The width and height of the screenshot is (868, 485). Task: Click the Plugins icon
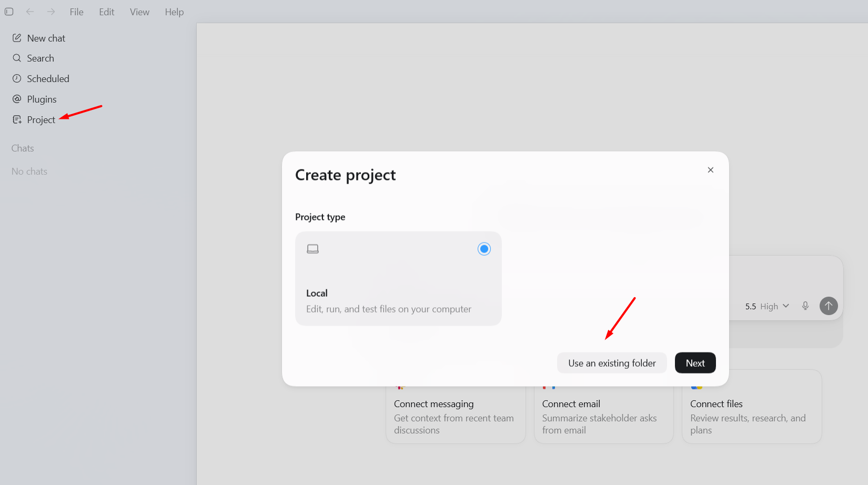click(17, 99)
